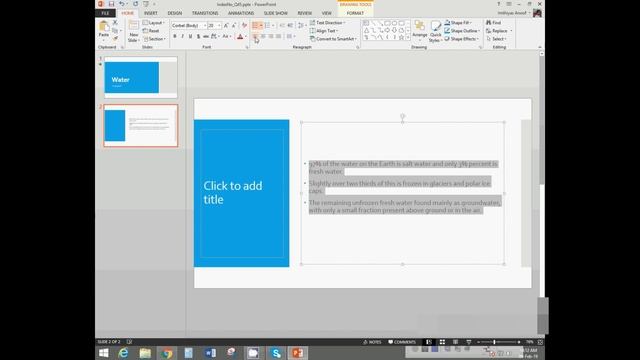Open the Layout dropdown
The width and height of the screenshot is (640, 360).
tap(154, 23)
